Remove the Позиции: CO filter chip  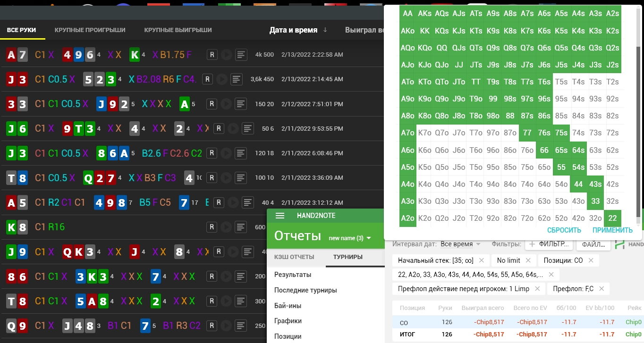[590, 260]
